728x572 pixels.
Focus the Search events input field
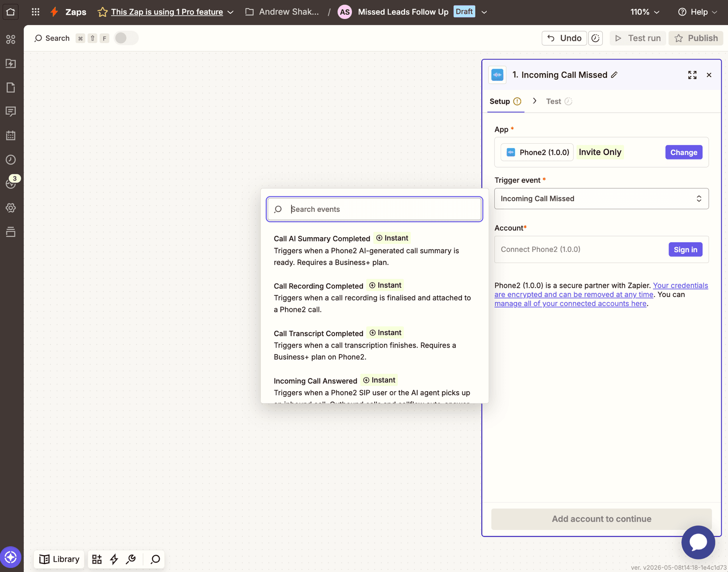coord(374,209)
